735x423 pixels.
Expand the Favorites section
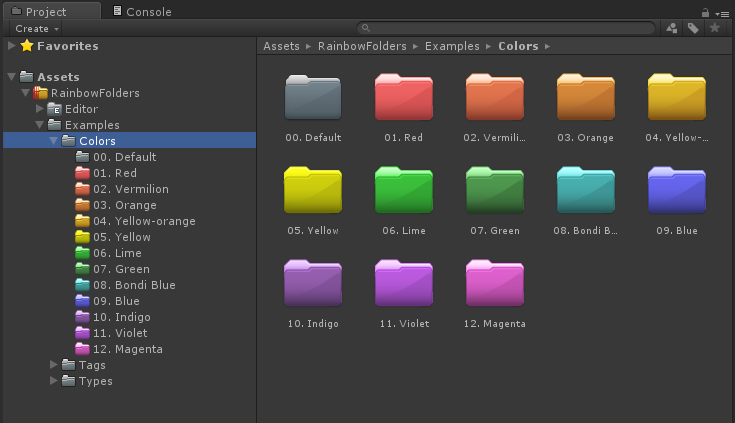click(11, 46)
